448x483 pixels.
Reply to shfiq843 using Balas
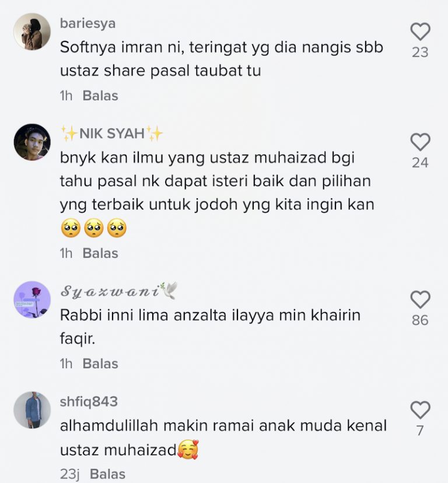(x=107, y=474)
